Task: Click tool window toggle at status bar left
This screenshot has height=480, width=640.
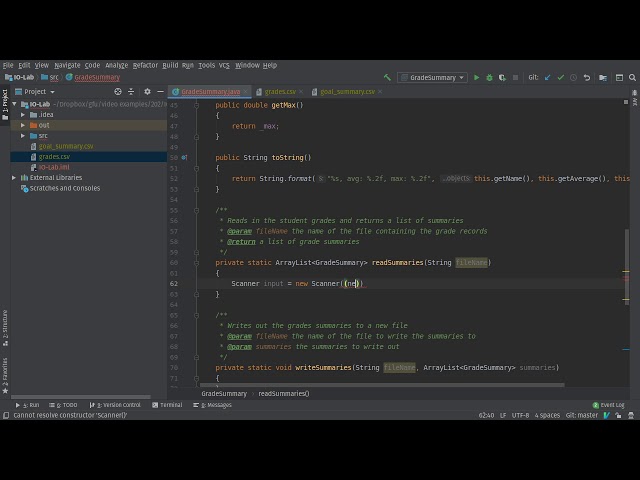Action: [x=6, y=416]
